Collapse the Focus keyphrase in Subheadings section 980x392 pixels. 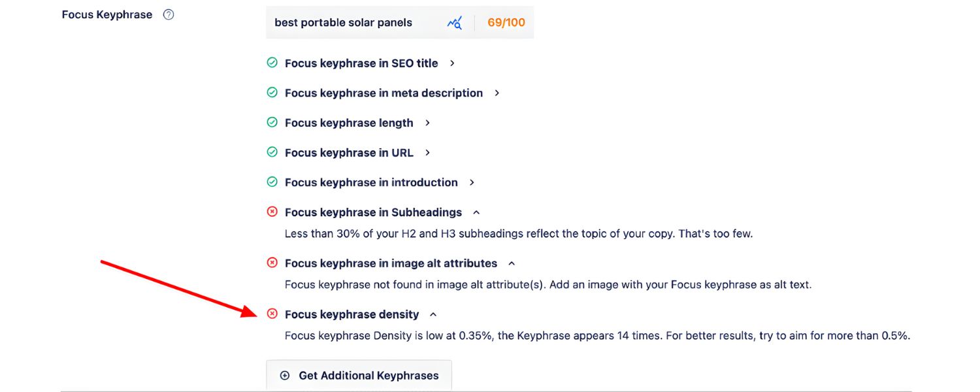[x=476, y=211]
